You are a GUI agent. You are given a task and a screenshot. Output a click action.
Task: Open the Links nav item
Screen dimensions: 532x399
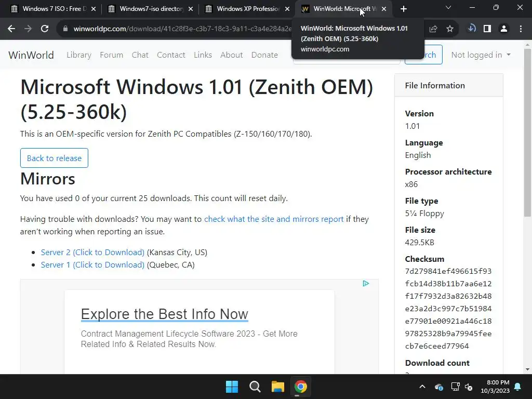click(x=203, y=55)
